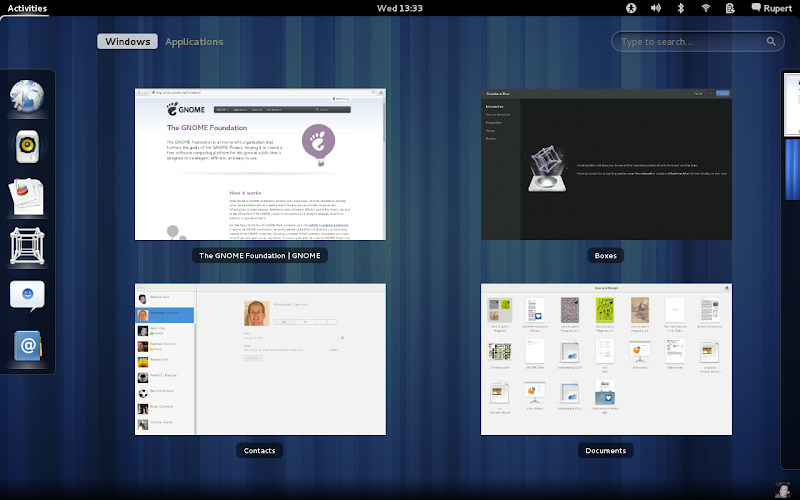Open the Contacts address book icon in dash

click(28, 346)
